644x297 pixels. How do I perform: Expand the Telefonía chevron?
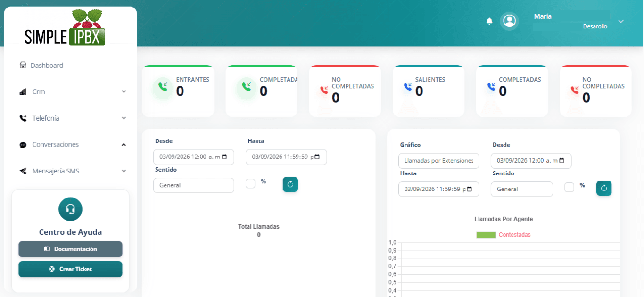click(124, 118)
